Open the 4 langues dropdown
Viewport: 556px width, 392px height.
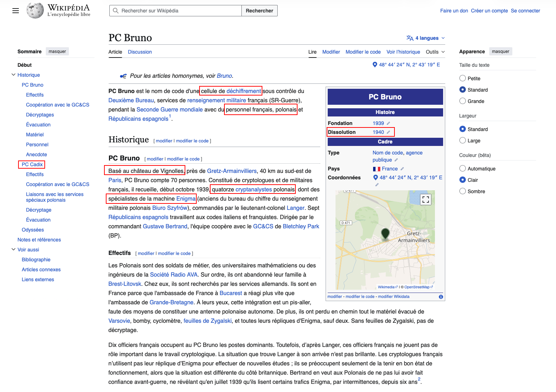click(x=425, y=38)
